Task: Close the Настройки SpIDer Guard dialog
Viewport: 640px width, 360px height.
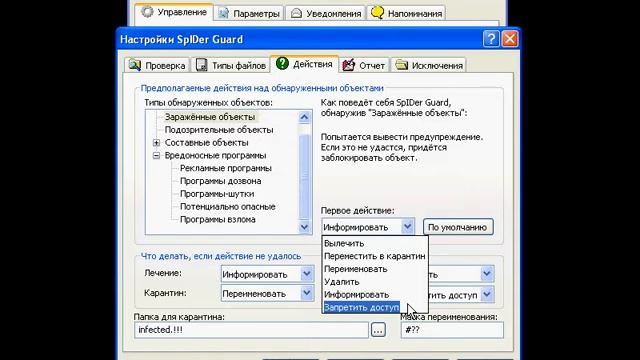Action: [x=510, y=39]
